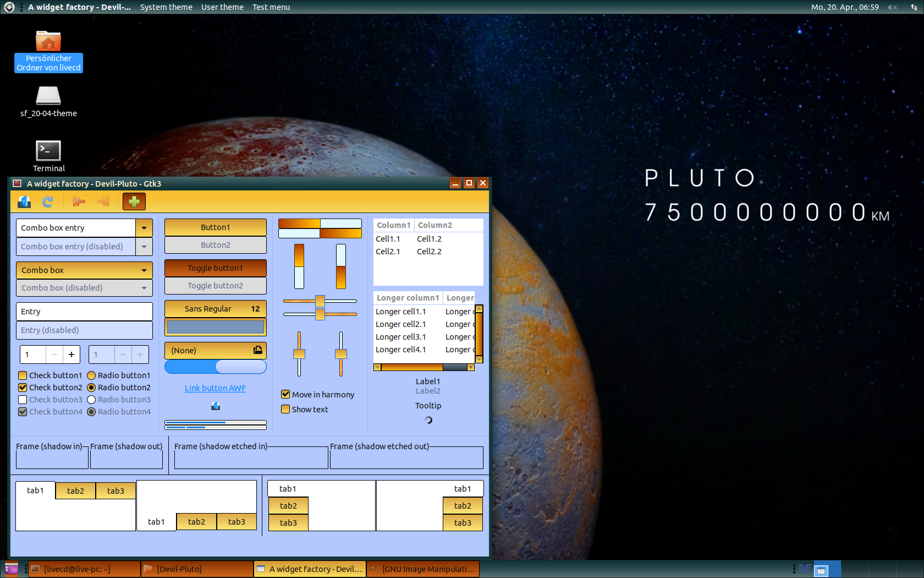Select tab2 in the bottom-tabs notebook
This screenshot has width=924, height=578.
tap(197, 522)
